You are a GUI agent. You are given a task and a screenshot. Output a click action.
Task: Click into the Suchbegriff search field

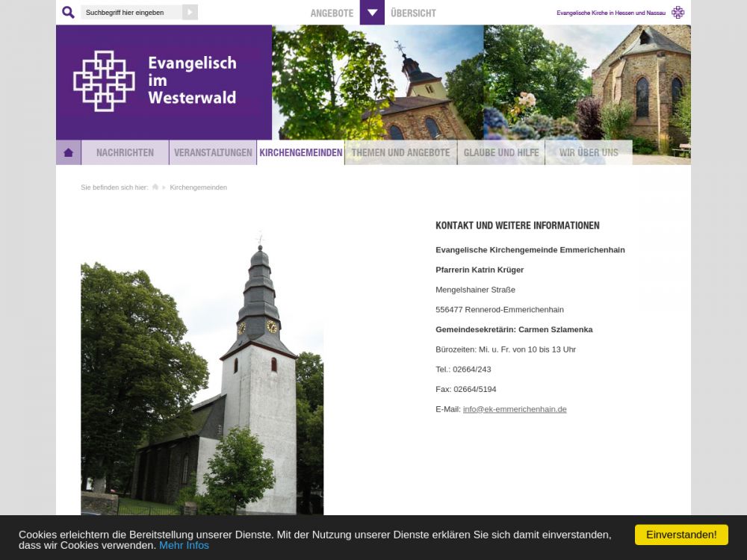click(131, 13)
